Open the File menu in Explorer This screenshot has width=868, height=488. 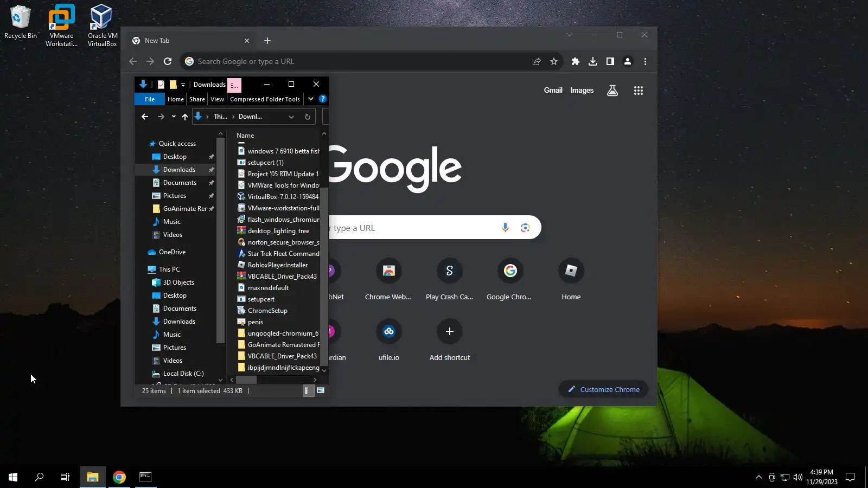[150, 99]
